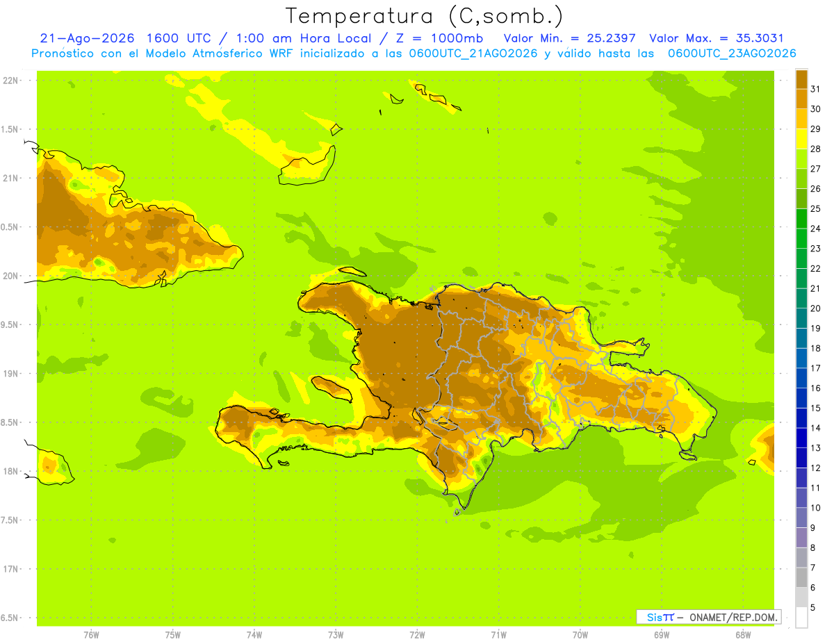Pick the green legend swatch between 26 and 27
This screenshot has height=644, width=834.
(801, 179)
